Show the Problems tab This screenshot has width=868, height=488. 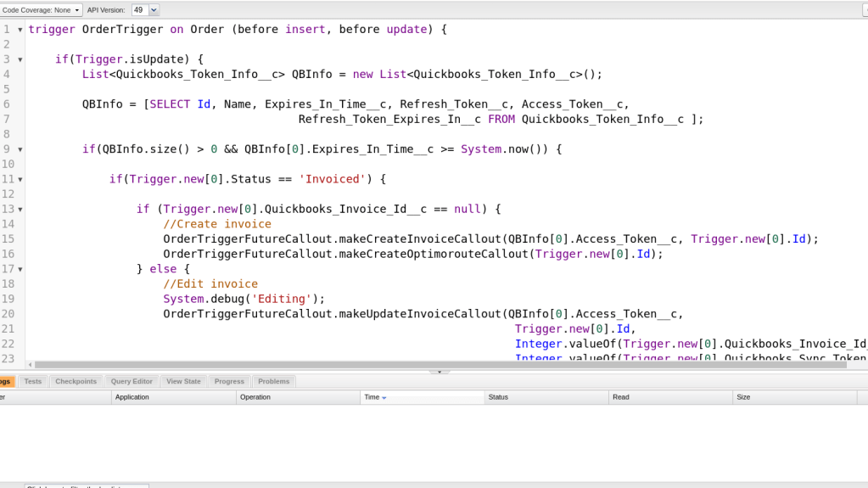click(x=273, y=381)
